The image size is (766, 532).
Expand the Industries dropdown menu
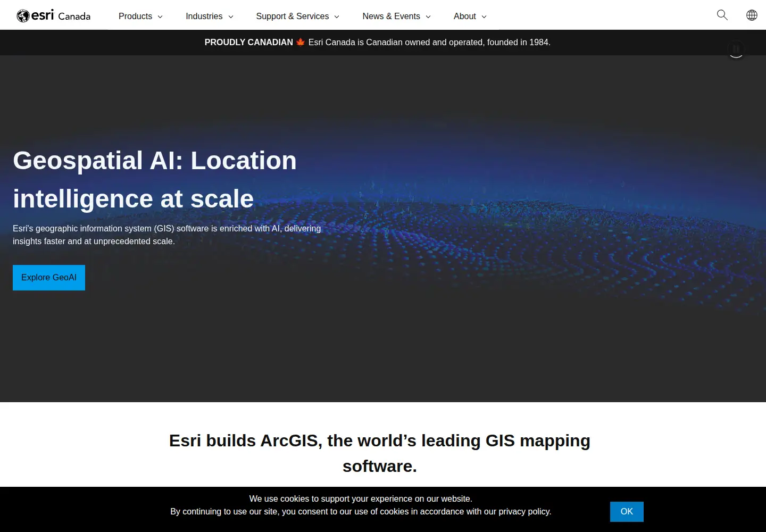(210, 16)
